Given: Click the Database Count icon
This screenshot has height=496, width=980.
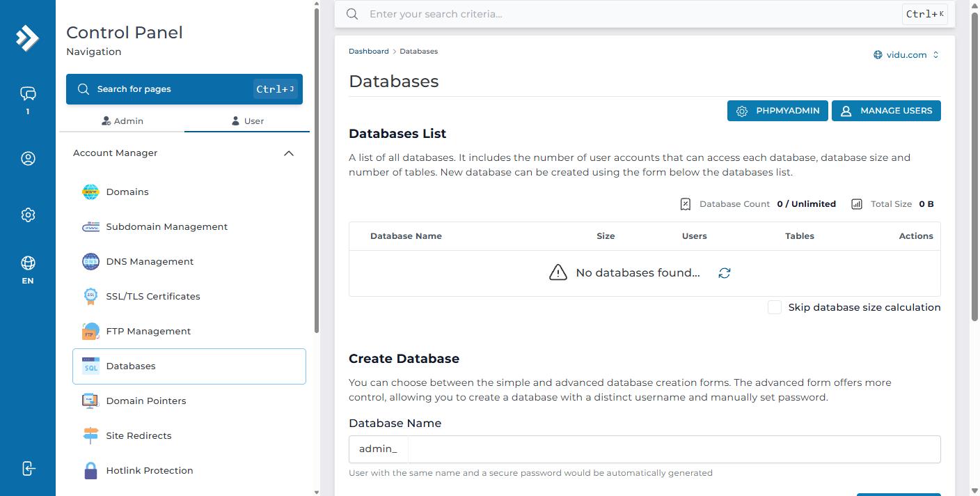Looking at the screenshot, I should [x=686, y=204].
